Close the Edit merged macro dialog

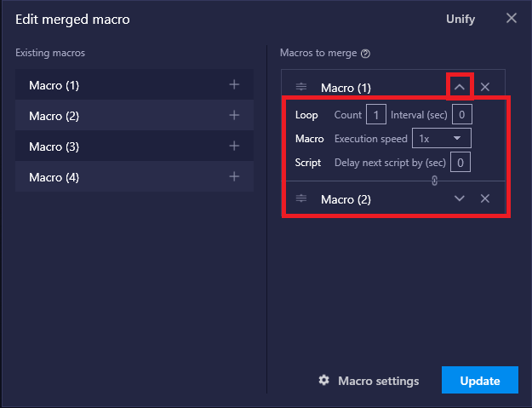pyautogui.click(x=512, y=19)
